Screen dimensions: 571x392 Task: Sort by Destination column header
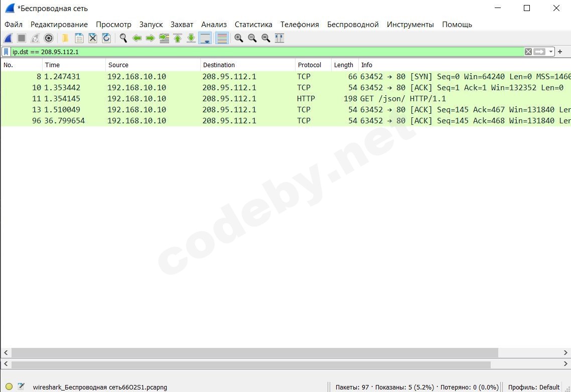point(248,65)
